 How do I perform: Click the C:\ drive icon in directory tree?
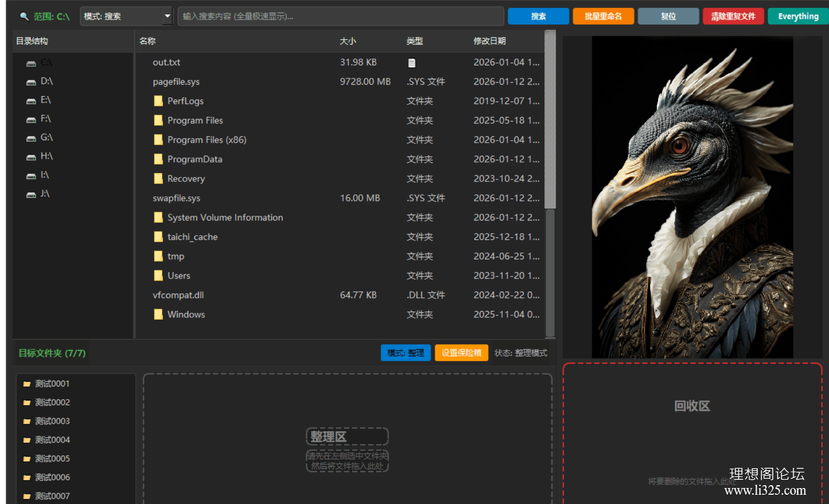30,63
